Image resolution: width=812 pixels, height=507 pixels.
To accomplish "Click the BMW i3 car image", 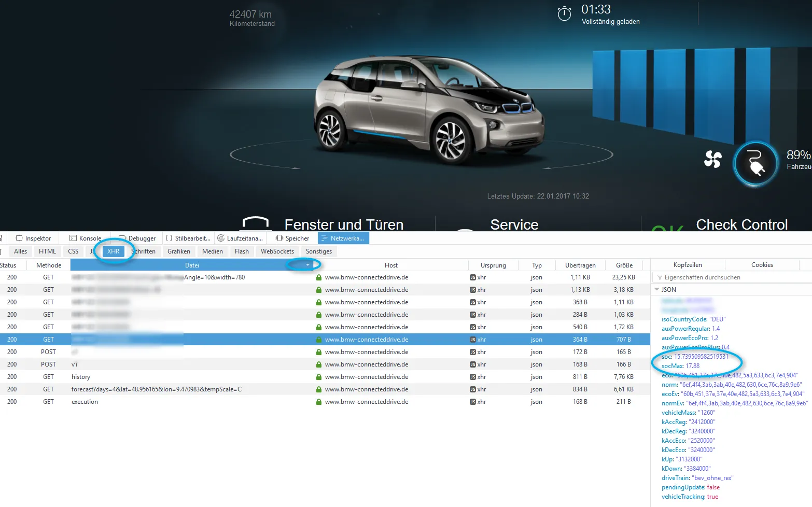I will point(428,110).
